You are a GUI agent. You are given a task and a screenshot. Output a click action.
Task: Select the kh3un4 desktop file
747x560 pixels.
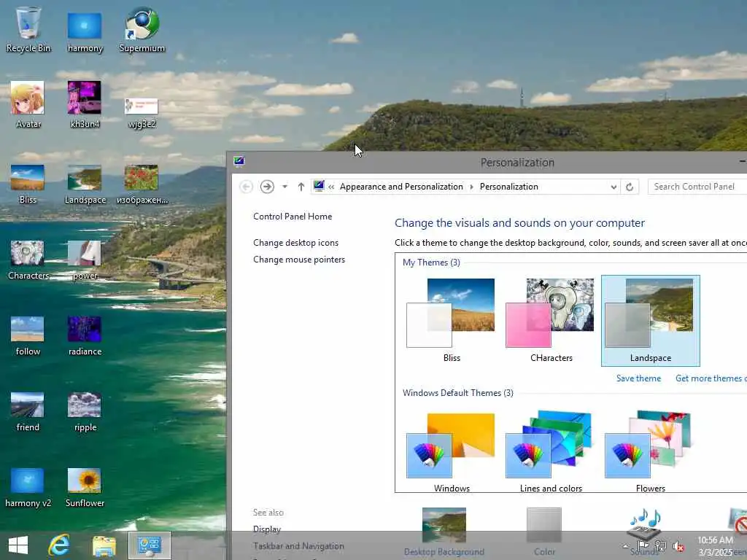pos(85,105)
